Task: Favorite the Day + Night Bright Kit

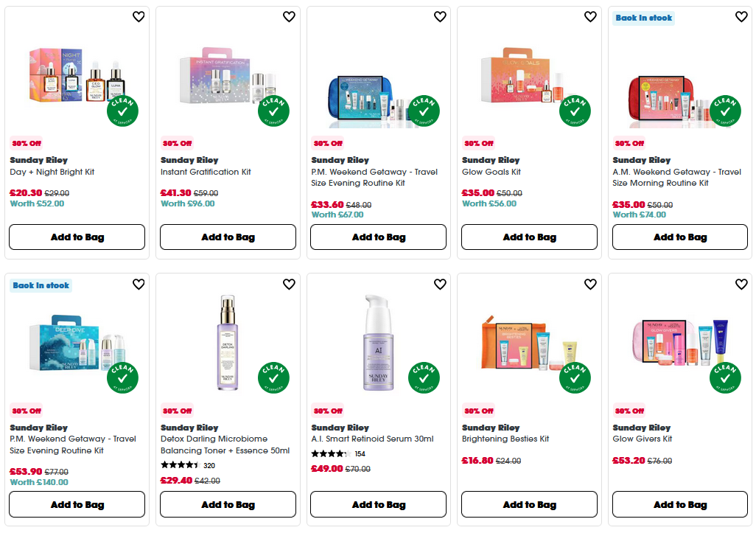Action: coord(138,16)
